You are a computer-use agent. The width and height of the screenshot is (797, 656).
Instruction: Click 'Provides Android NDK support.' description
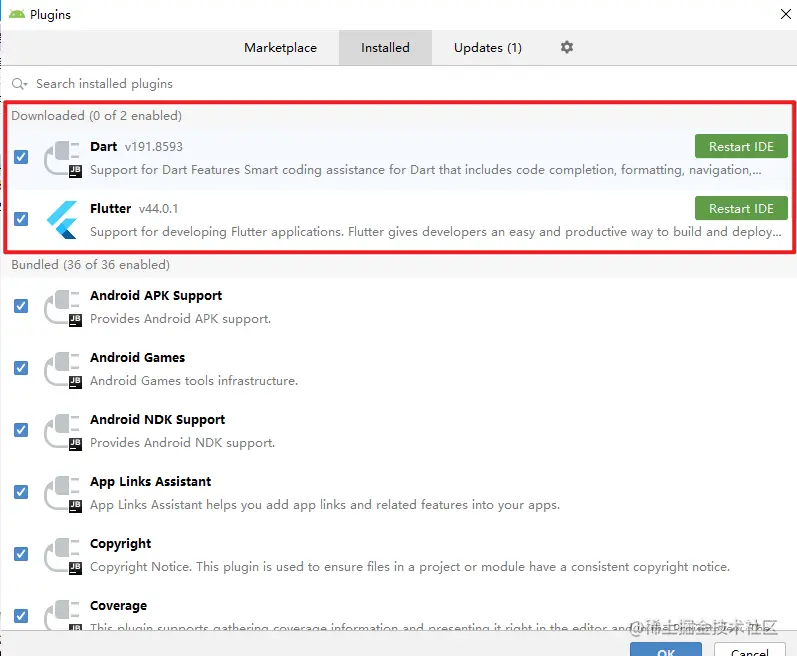point(182,443)
